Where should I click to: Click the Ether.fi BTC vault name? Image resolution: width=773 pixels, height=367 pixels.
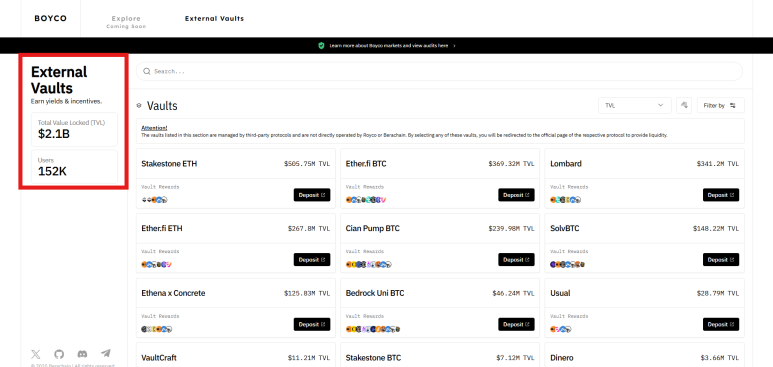[x=366, y=164]
